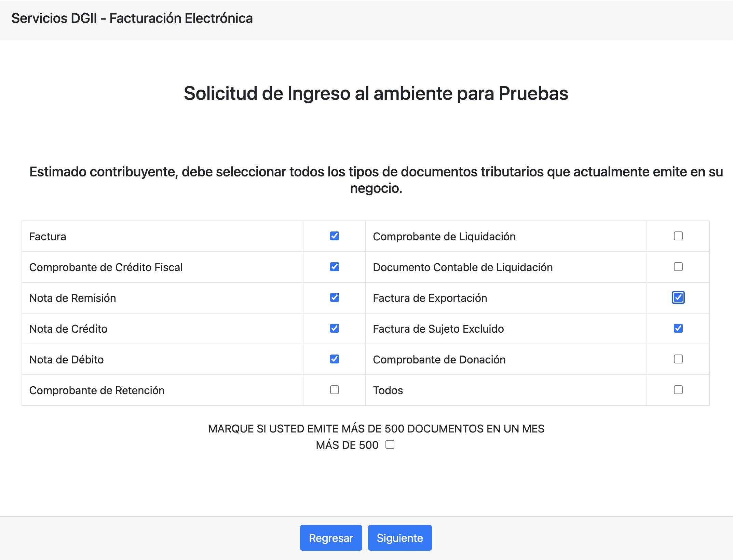The height and width of the screenshot is (560, 733).
Task: Uncheck the Nota de Crédito option
Action: [334, 329]
